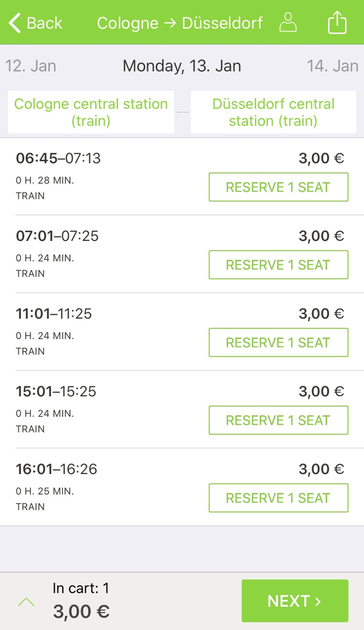
Task: Open the user profile icon
Action: point(287,23)
